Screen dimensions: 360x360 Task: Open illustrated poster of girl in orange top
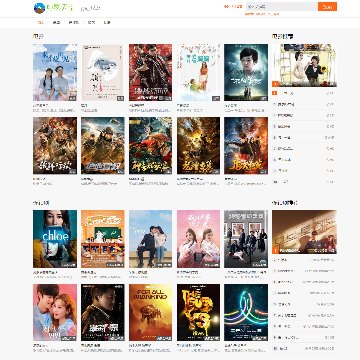199,72
